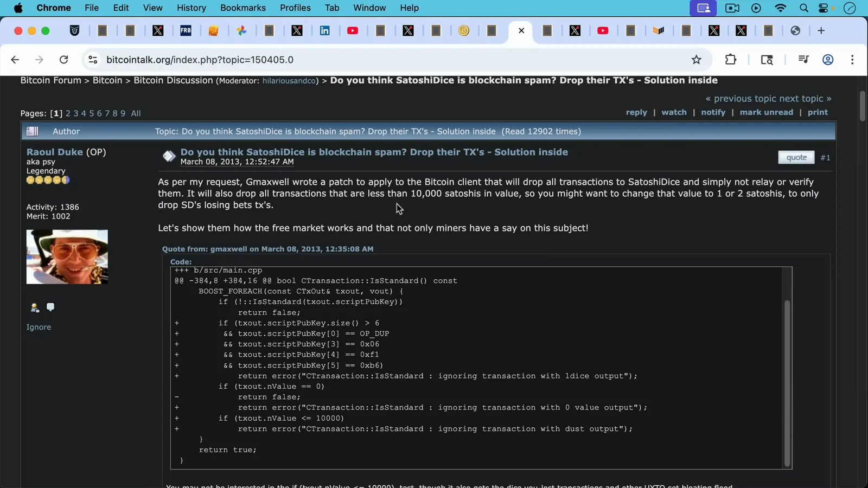Close the active bitcointalk tab
This screenshot has height=488, width=868.
tap(521, 31)
